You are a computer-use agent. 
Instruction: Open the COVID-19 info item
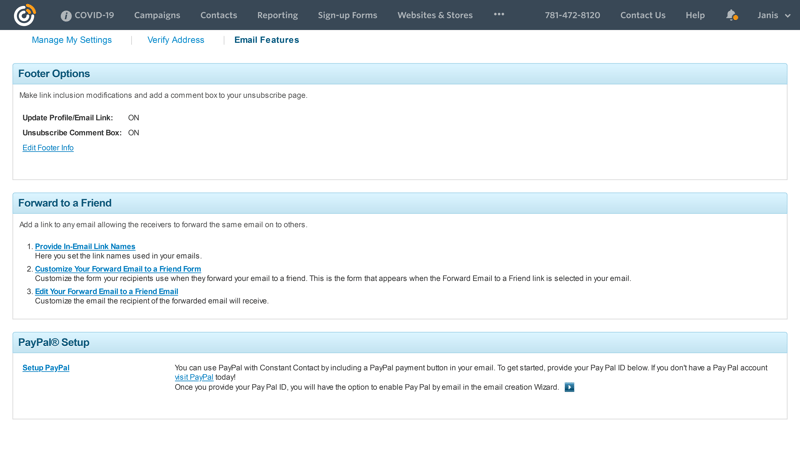tap(87, 15)
